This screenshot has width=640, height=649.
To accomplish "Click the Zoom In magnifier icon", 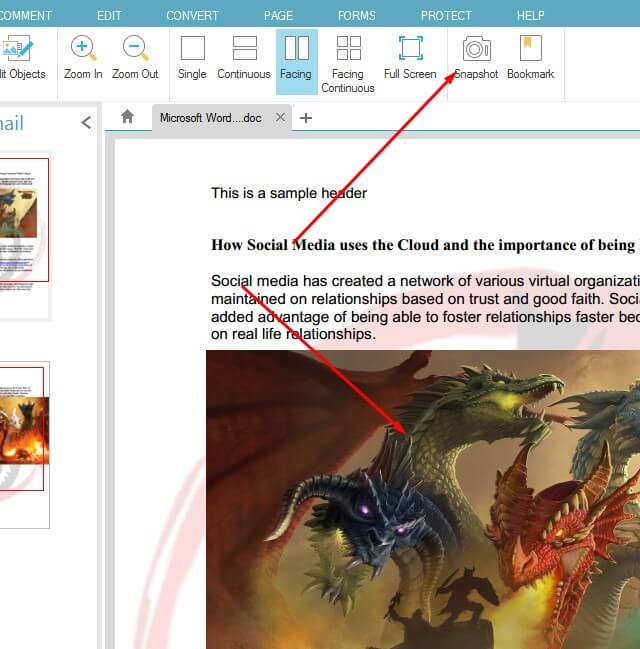I will pyautogui.click(x=83, y=48).
